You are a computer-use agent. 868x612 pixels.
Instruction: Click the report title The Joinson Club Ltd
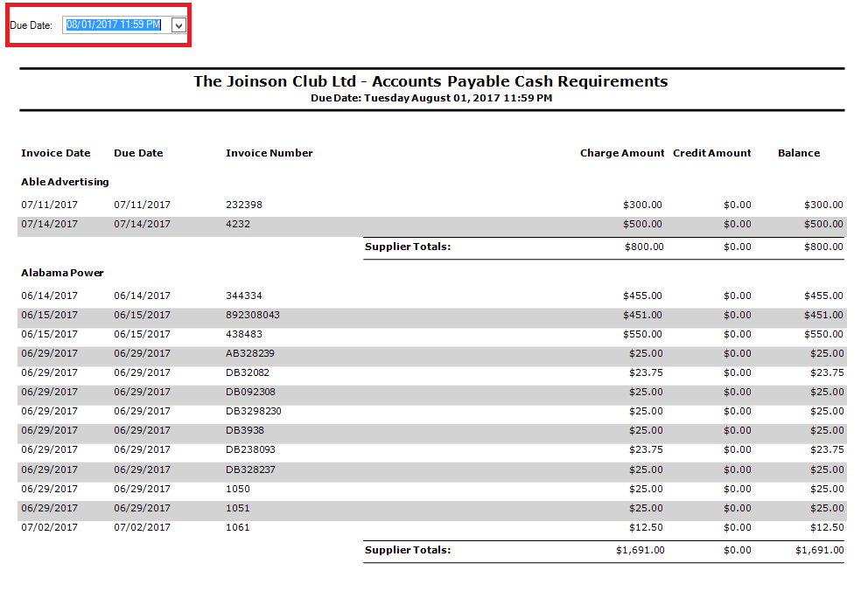430,81
